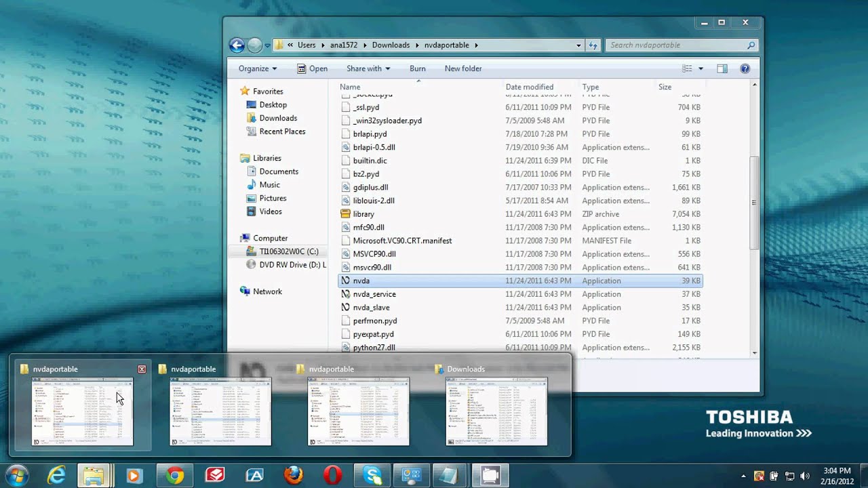
Task: Select the Pictures library
Action: click(267, 199)
